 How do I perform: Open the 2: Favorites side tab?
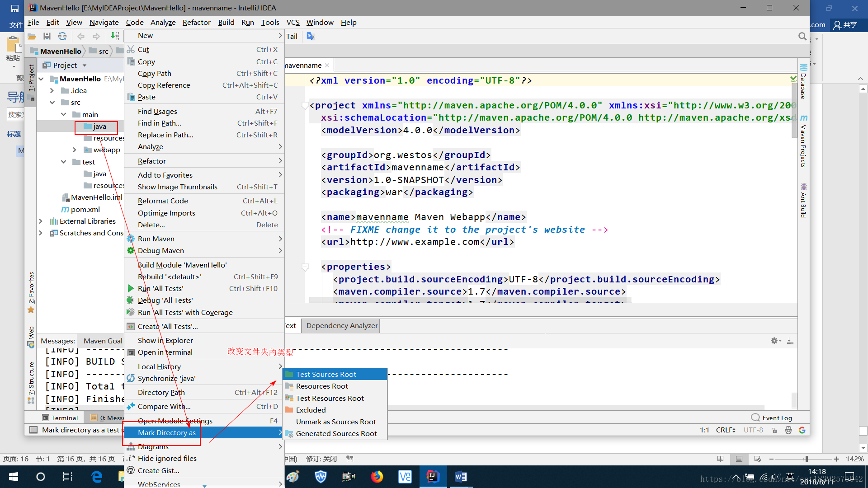pos(31,292)
